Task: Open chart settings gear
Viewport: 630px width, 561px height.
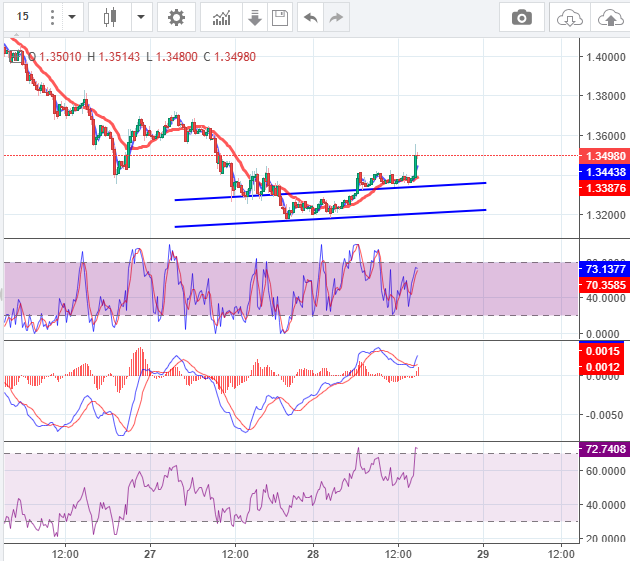Action: [x=176, y=17]
